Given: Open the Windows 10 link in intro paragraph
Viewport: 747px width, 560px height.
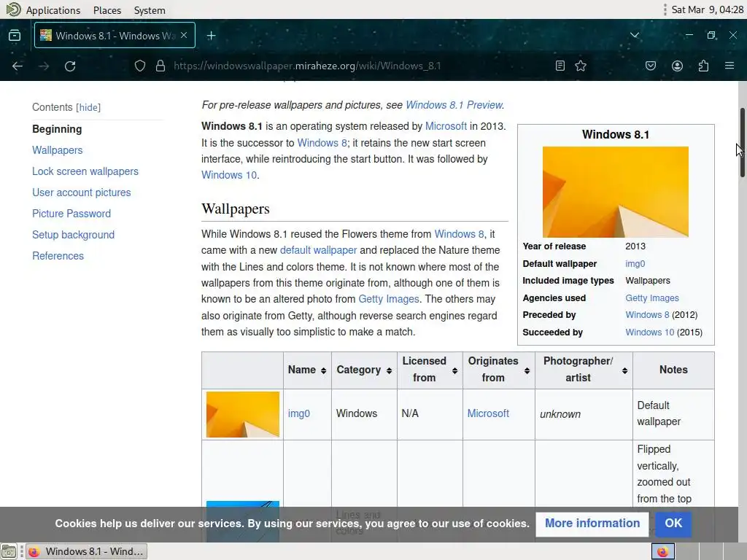Looking at the screenshot, I should click(x=228, y=175).
